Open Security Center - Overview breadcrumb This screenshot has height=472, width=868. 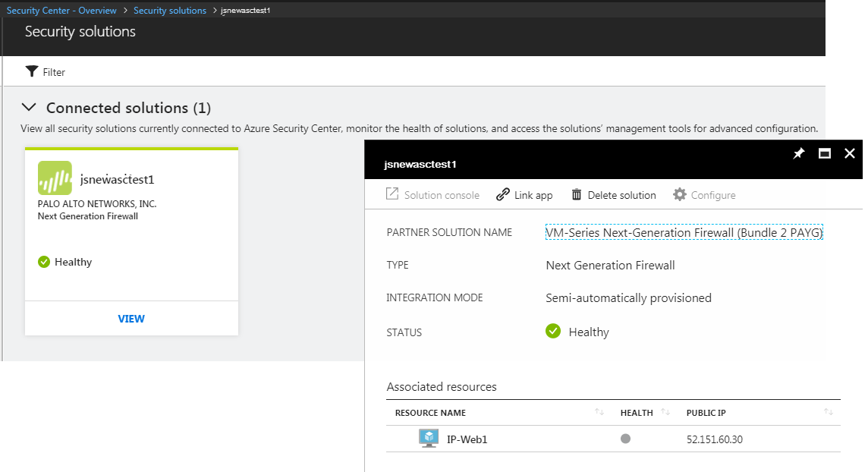[x=61, y=11]
